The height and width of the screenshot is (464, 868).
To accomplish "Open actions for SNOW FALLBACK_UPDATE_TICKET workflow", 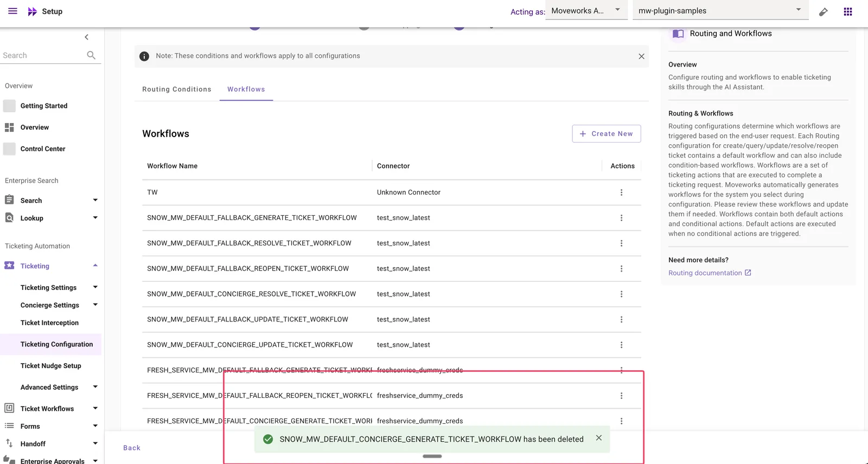I will point(621,320).
